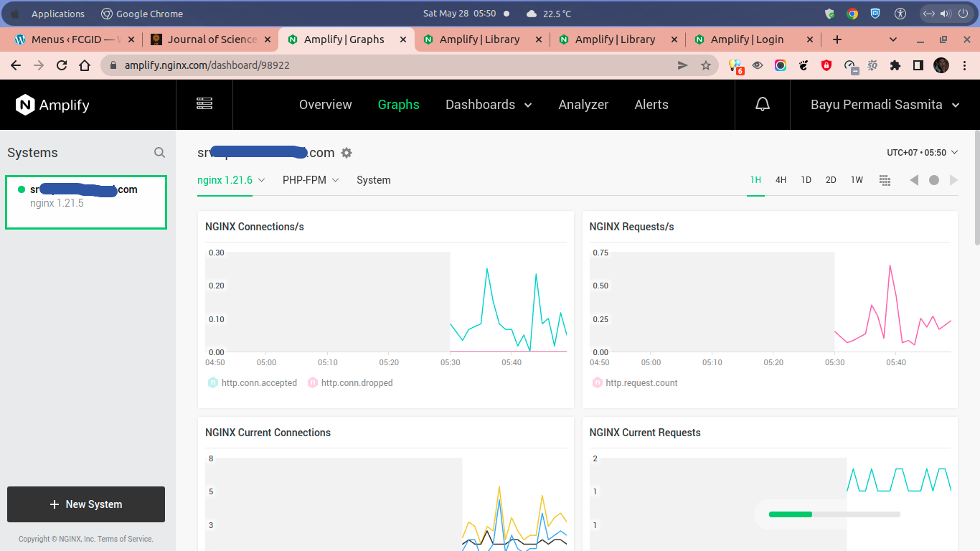980x551 pixels.
Task: Open the tab search dropdown arrow
Action: click(x=893, y=39)
